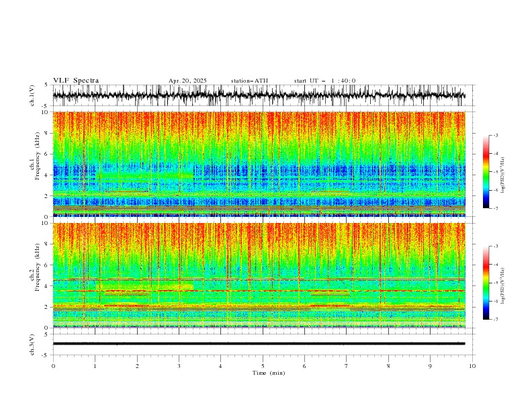Click the 'ch.1(V)' waveform axis label

32,95
